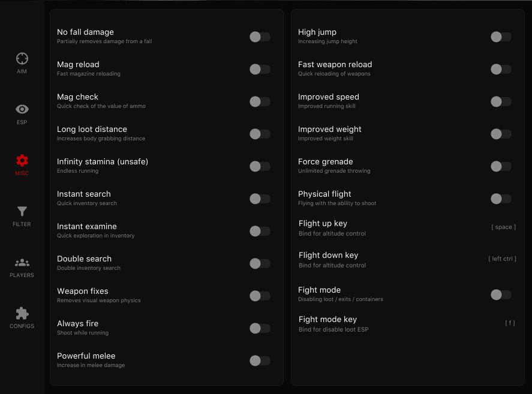Toggle the No fall damage switch
The height and width of the screenshot is (394, 532).
pyautogui.click(x=260, y=37)
